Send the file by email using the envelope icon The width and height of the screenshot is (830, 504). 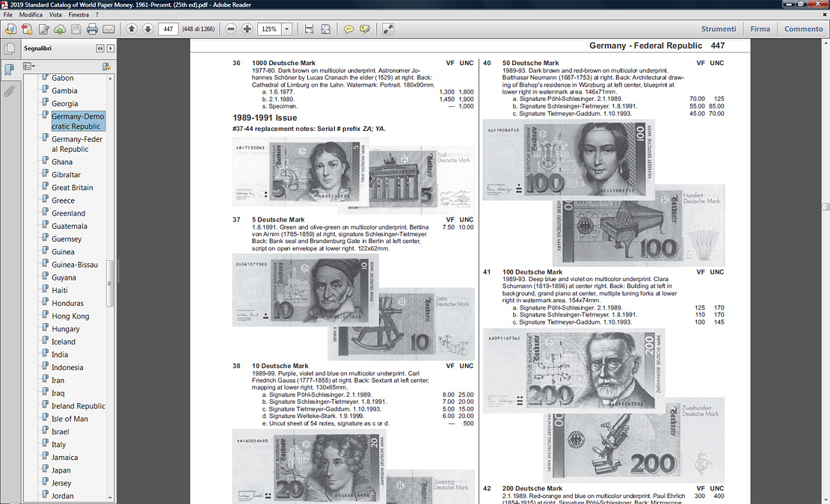[108, 29]
